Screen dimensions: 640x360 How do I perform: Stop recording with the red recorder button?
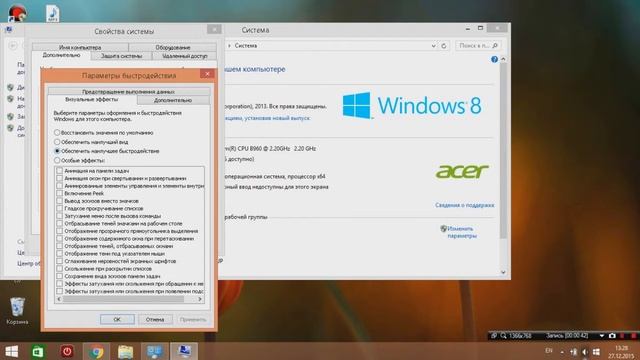tap(633, 336)
